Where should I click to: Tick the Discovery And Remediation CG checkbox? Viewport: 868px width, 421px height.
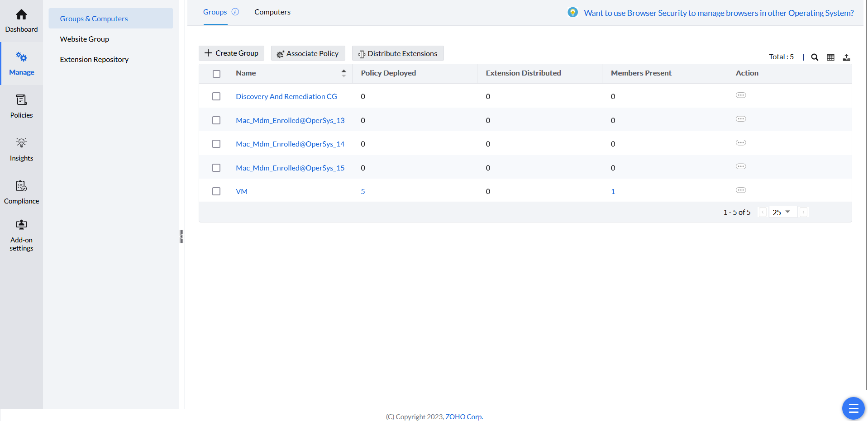(x=216, y=96)
